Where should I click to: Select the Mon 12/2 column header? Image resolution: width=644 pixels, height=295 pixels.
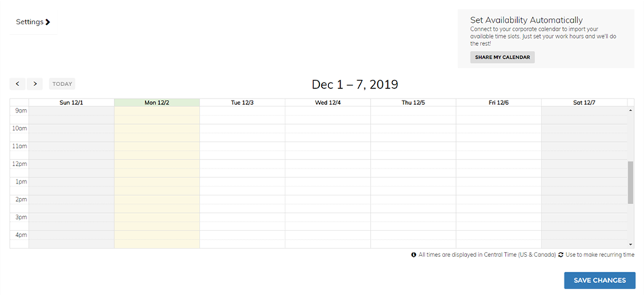point(156,103)
